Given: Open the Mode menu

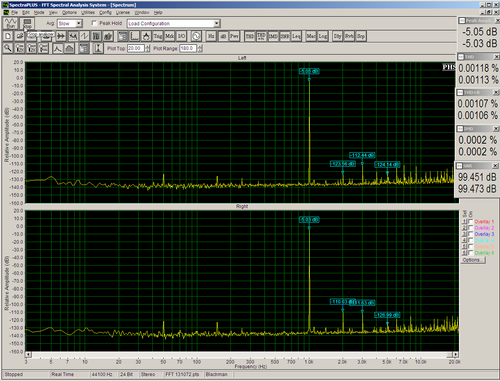Looking at the screenshot, I should [x=39, y=12].
